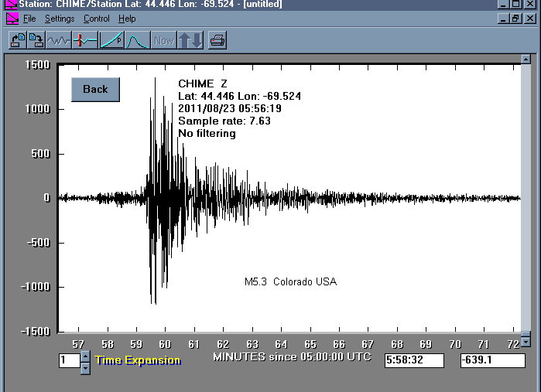Click the first upload-file toolbar icon
541x392 pixels.
pos(15,39)
